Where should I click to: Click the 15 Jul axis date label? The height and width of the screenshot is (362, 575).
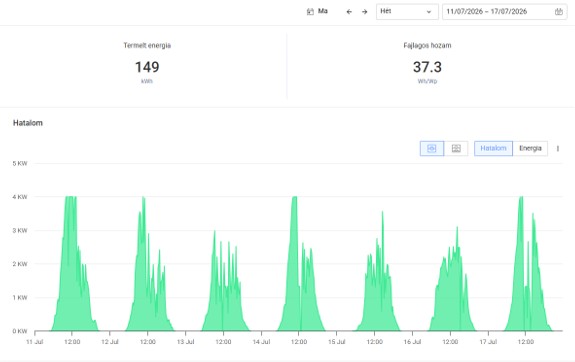coord(336,342)
